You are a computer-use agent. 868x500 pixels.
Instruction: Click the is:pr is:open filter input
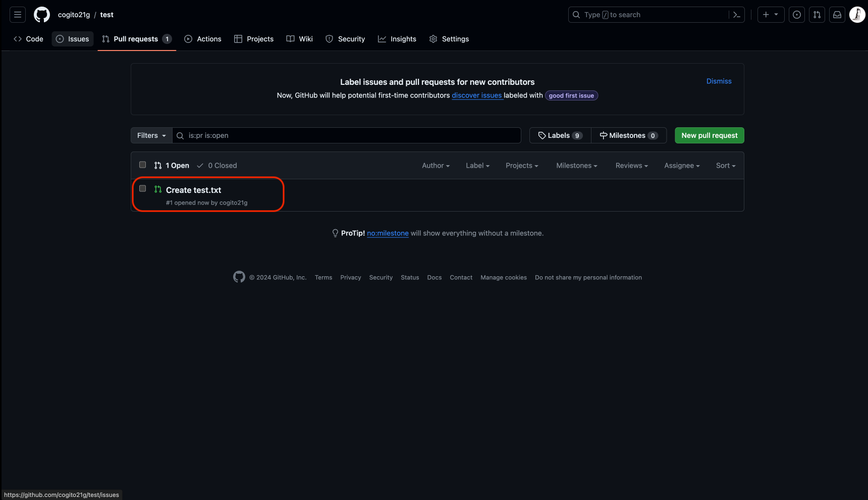click(347, 135)
